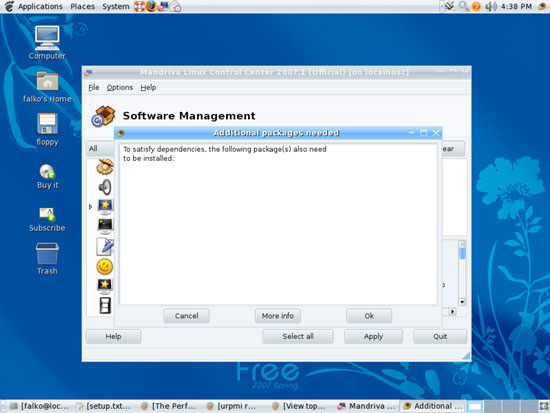Open the Places menu
The image size is (550, 413).
(82, 6)
